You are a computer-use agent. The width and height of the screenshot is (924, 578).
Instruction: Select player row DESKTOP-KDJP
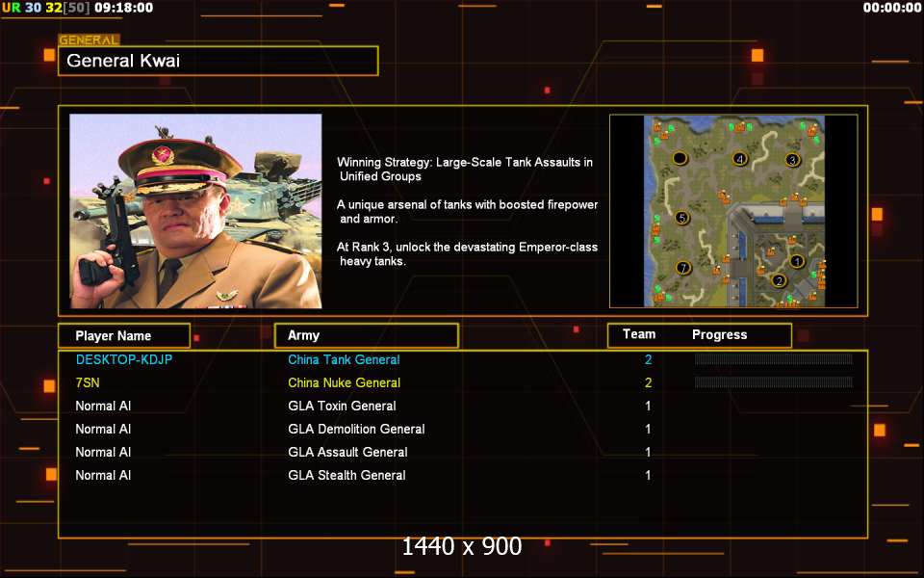click(x=463, y=359)
